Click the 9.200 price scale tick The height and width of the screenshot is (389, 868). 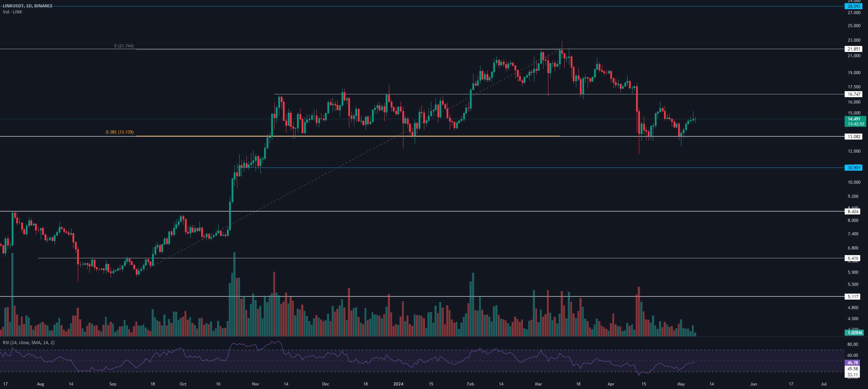(x=853, y=196)
